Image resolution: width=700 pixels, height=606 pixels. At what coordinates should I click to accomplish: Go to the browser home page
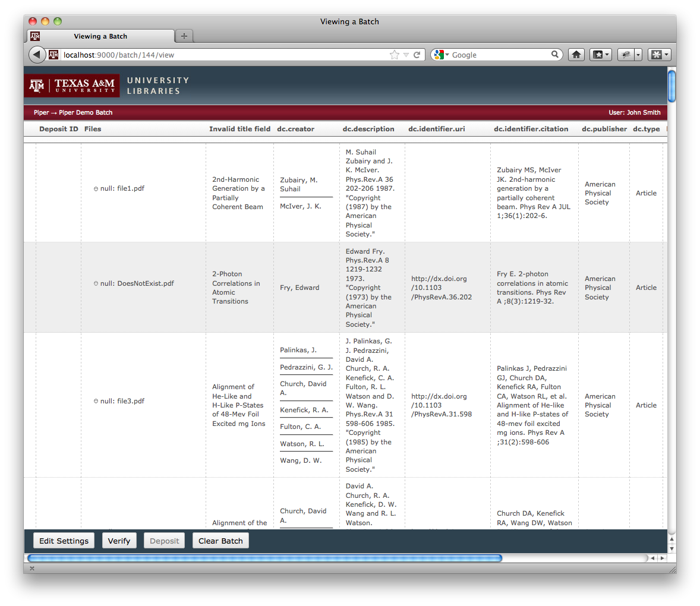(x=576, y=55)
